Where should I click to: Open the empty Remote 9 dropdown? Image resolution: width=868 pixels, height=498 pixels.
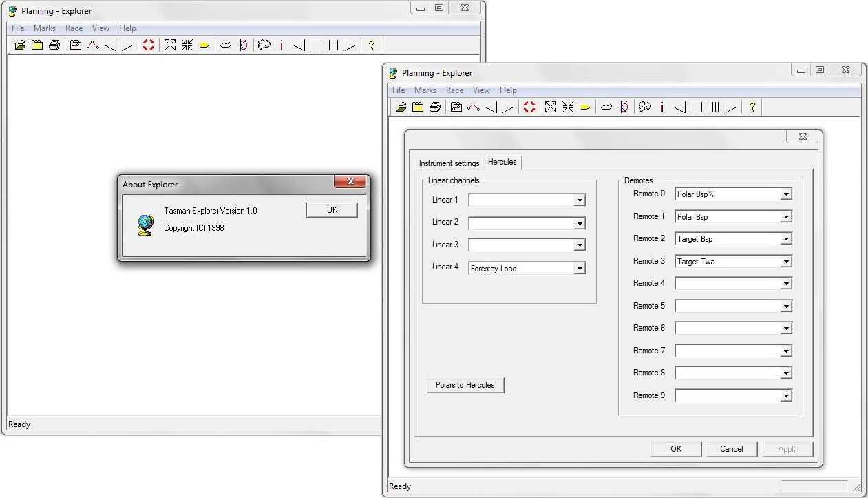[x=786, y=396]
